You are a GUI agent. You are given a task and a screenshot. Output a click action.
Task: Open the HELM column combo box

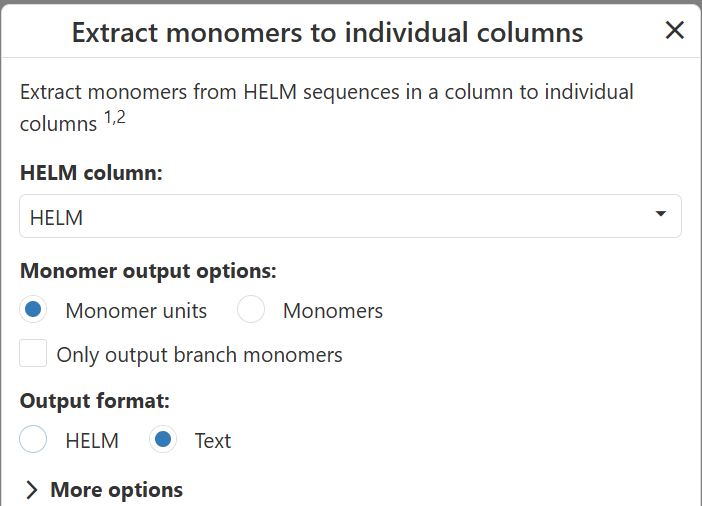point(340,216)
